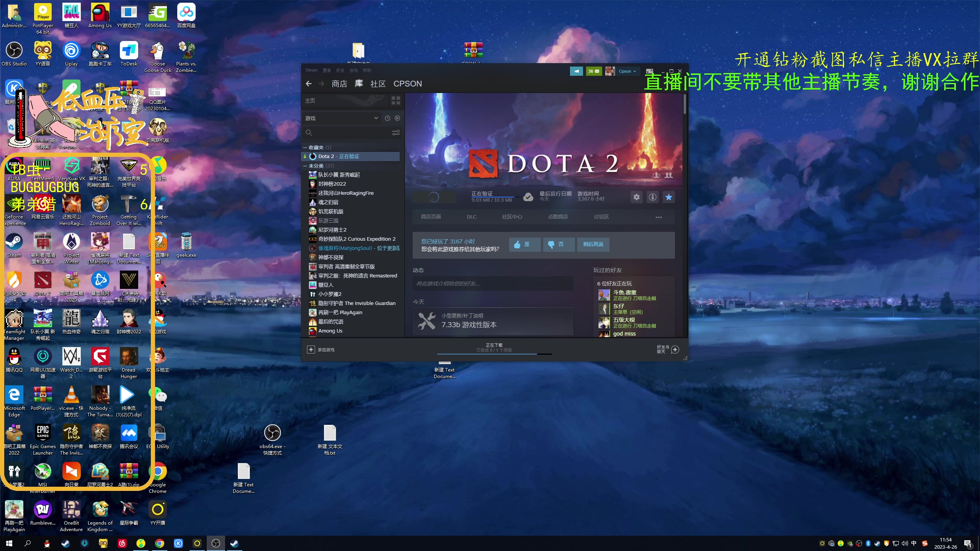Open the CPSON profile tab

point(408,84)
